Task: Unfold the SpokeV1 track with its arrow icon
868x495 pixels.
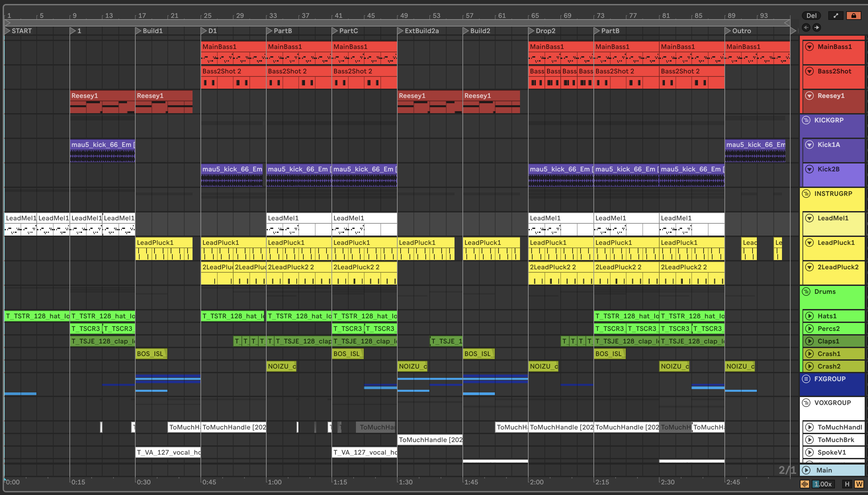Action: [x=809, y=452]
